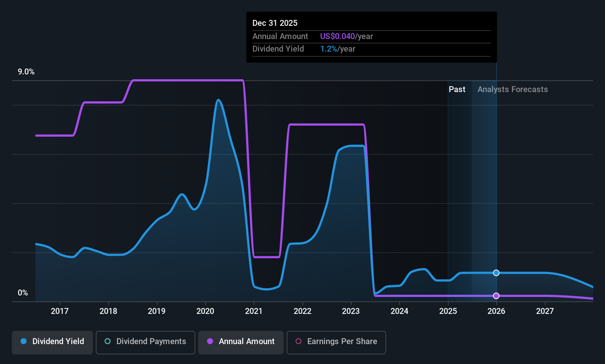
Task: Click the 1.2%/year tooltip value
Action: pos(338,49)
